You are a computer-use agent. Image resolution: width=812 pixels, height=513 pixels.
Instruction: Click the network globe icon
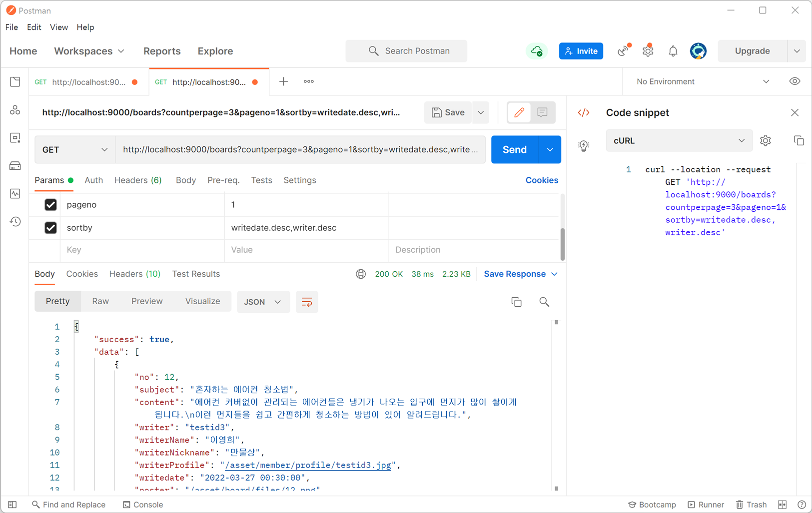(361, 274)
